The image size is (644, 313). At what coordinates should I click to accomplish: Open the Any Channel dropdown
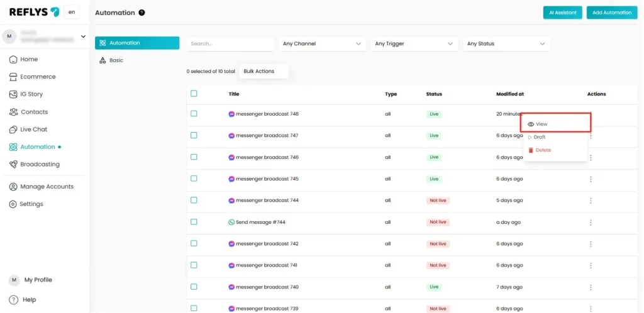click(322, 43)
